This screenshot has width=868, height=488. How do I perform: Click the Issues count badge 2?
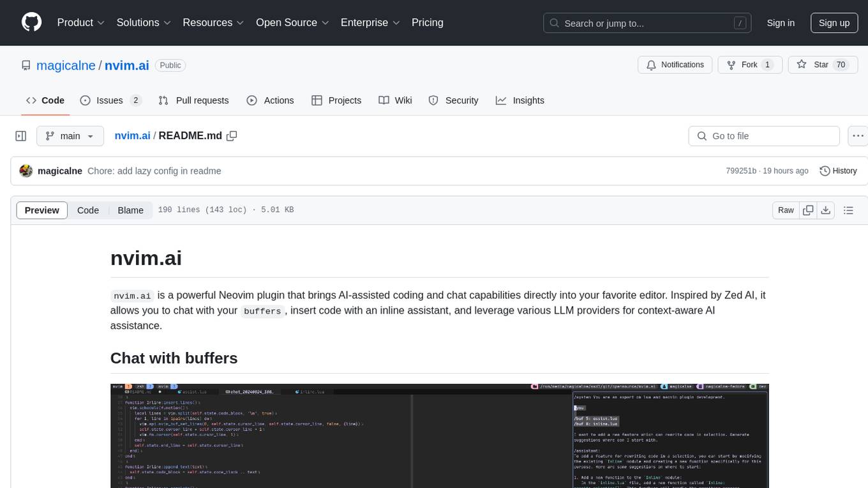click(x=135, y=100)
